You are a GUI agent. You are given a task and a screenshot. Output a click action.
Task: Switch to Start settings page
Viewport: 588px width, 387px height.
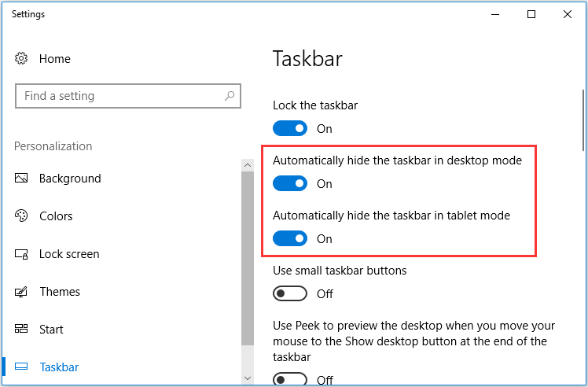(x=51, y=330)
